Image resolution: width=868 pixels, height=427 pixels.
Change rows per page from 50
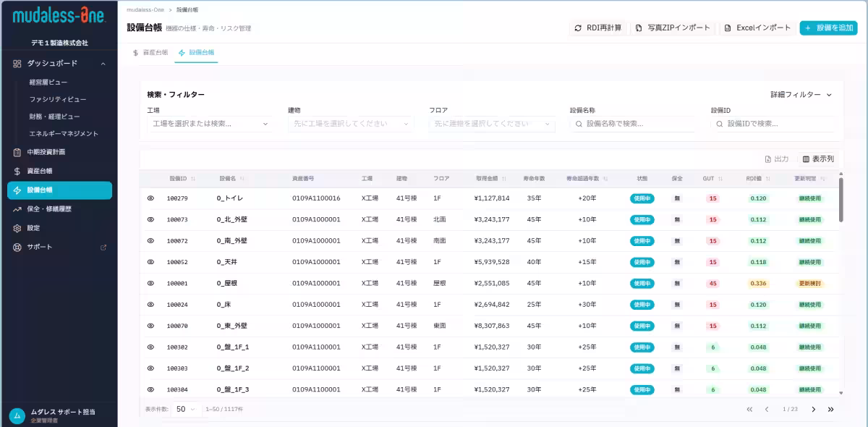pos(187,409)
